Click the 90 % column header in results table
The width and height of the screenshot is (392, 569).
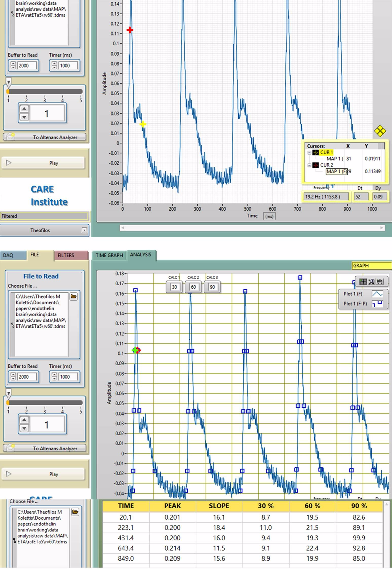click(359, 506)
